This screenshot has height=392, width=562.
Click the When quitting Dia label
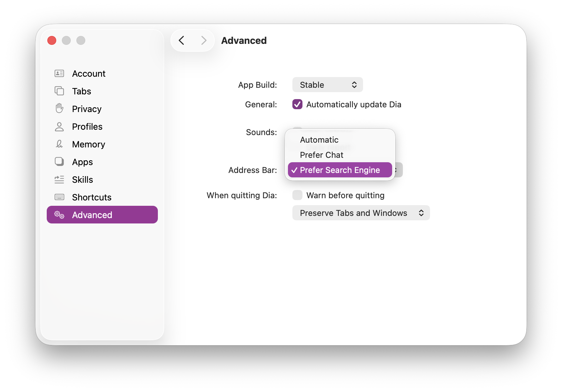(242, 195)
